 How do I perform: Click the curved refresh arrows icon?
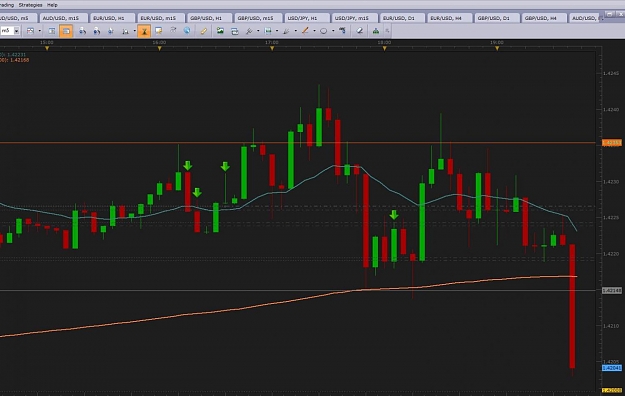(173, 30)
